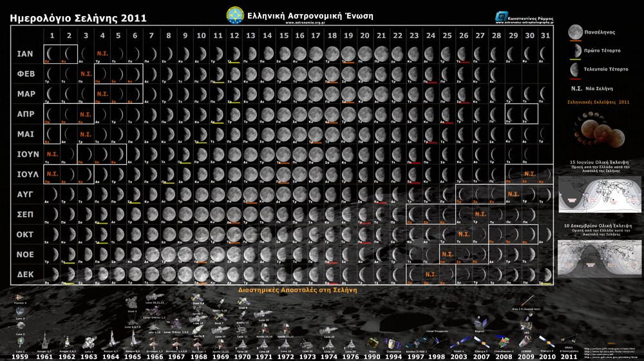This screenshot has width=644, height=361.
Task: Click the Ν.Σ. new moon cell in January row
Action: pyautogui.click(x=102, y=54)
